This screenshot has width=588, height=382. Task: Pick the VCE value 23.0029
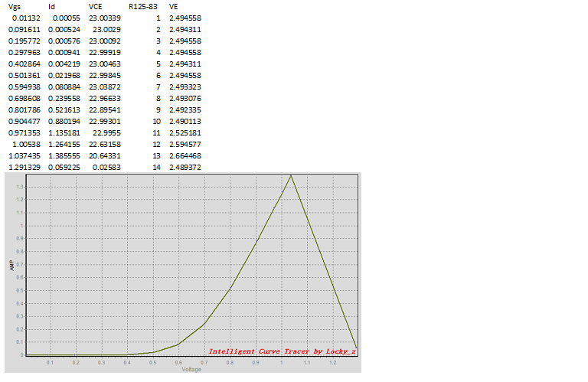pyautogui.click(x=107, y=30)
